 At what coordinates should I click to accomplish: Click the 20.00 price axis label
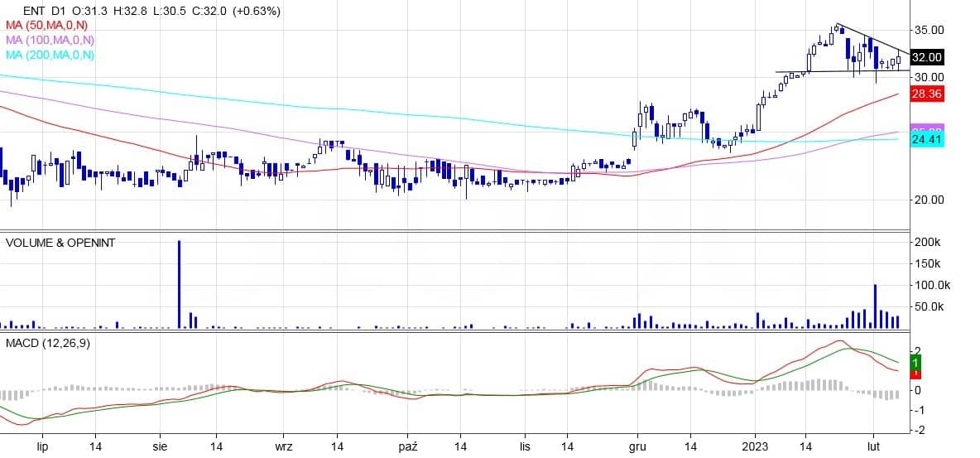point(928,200)
